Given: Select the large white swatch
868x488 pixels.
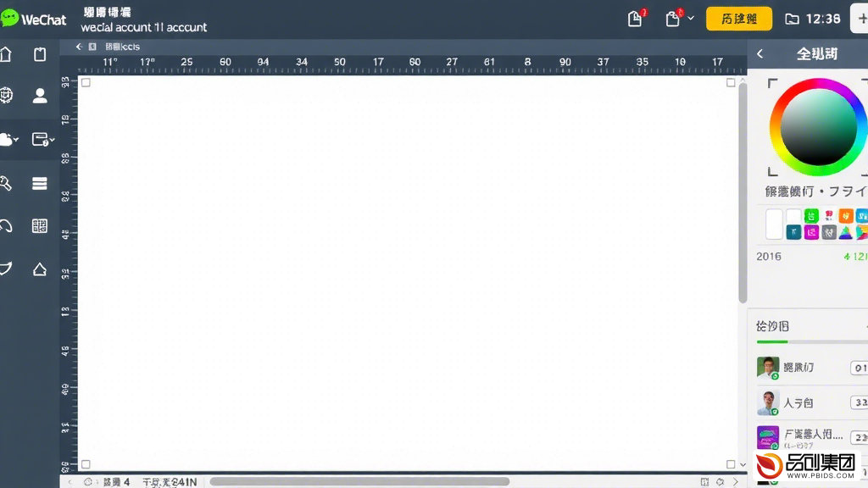Looking at the screenshot, I should pyautogui.click(x=774, y=224).
